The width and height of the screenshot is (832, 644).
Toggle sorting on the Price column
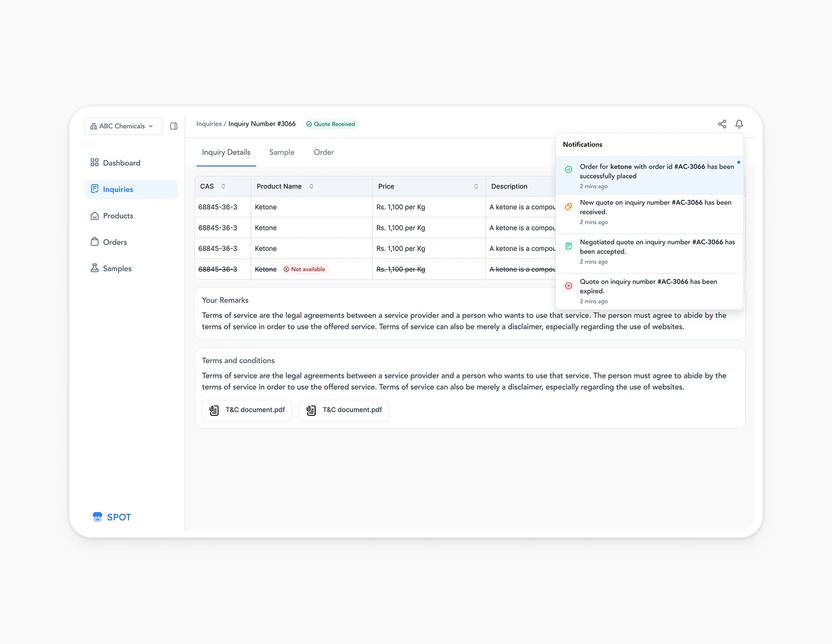pyautogui.click(x=476, y=186)
